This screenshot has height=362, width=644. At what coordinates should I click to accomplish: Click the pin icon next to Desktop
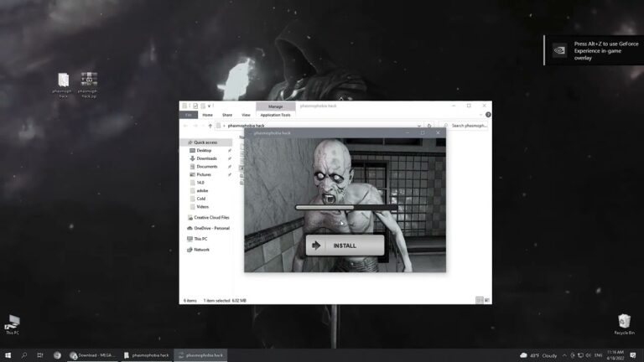tap(230, 151)
